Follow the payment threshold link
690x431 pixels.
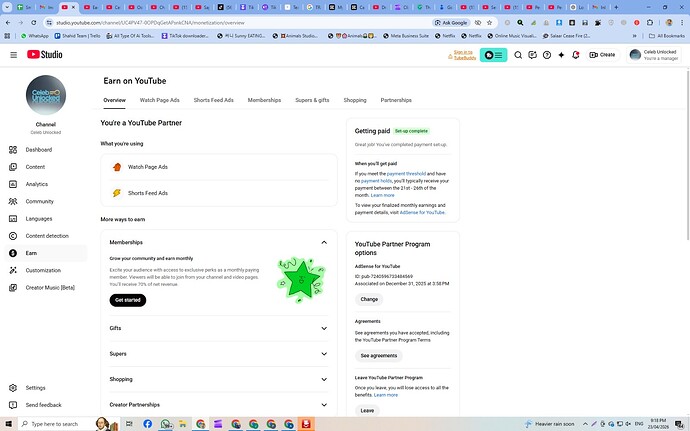tap(406, 174)
